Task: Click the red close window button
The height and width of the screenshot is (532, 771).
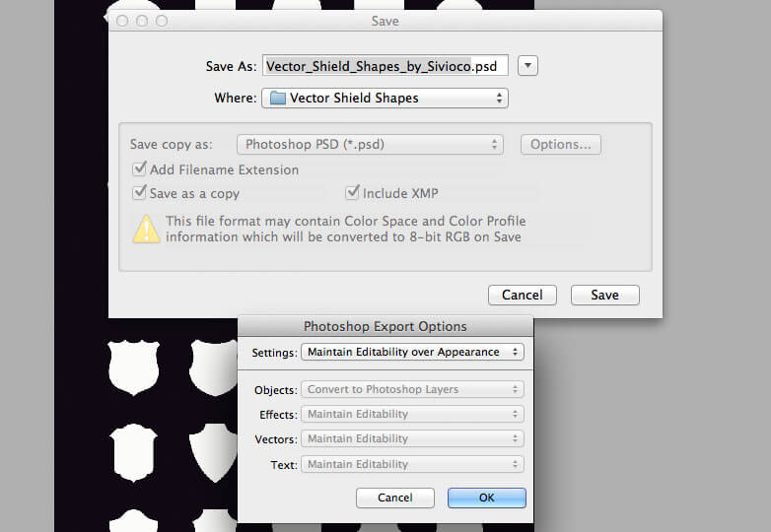Action: click(x=123, y=21)
